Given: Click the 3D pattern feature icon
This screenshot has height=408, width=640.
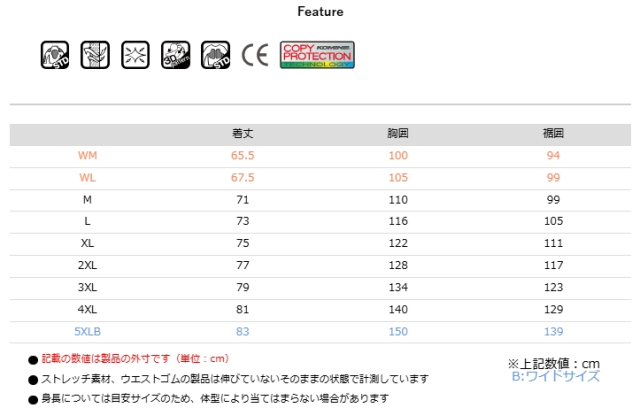Looking at the screenshot, I should 176,55.
